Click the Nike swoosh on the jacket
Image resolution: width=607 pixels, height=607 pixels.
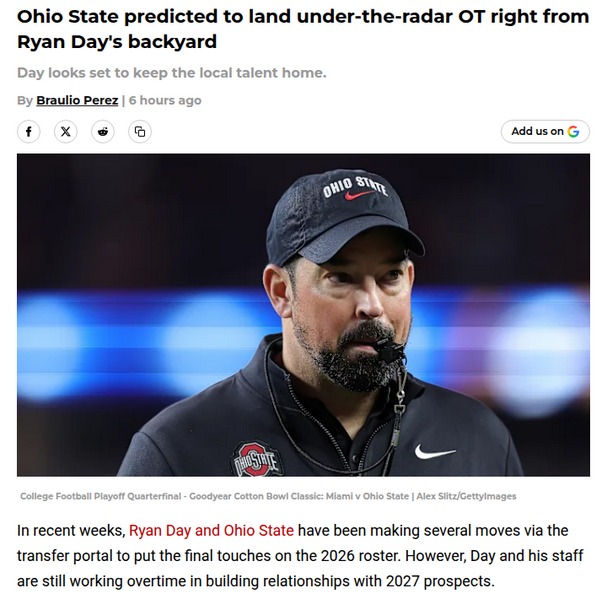[435, 452]
